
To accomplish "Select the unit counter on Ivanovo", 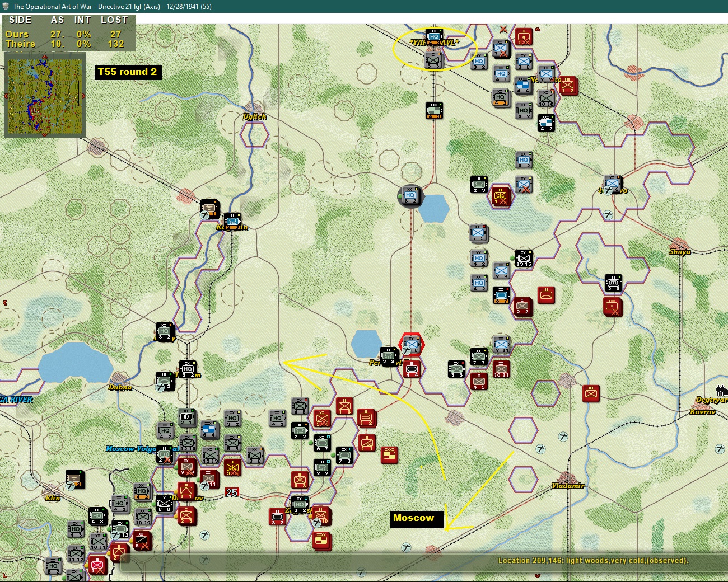I will (x=613, y=183).
